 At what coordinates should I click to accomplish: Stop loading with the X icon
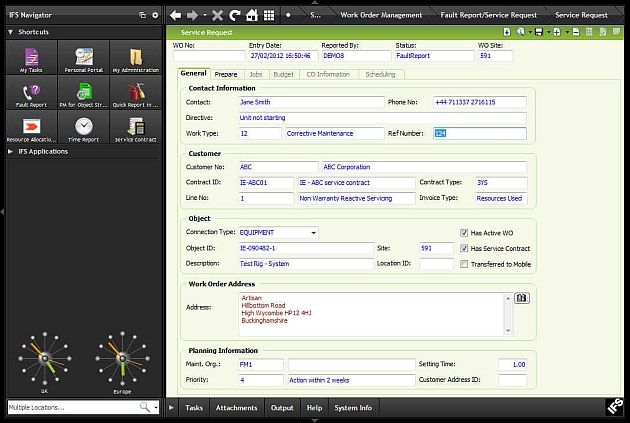click(217, 15)
